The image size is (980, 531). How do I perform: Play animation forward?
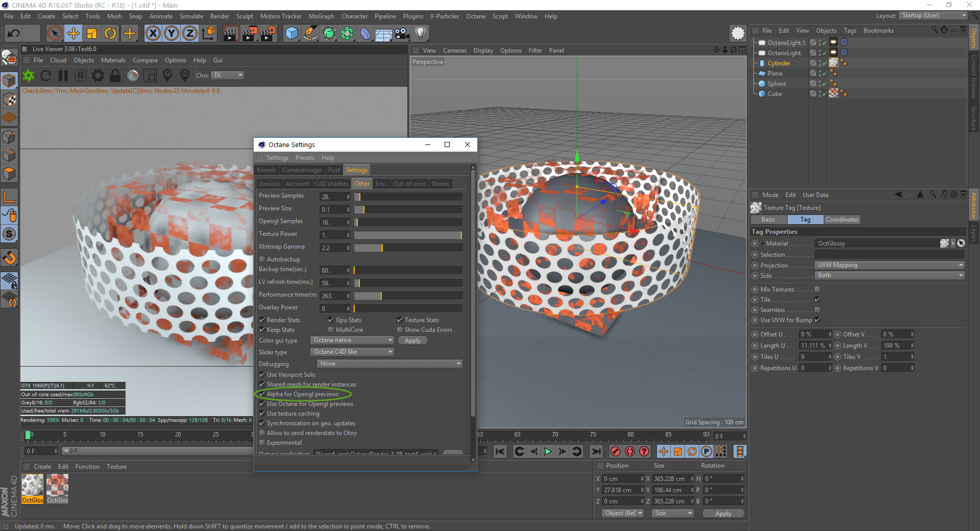[548, 451]
